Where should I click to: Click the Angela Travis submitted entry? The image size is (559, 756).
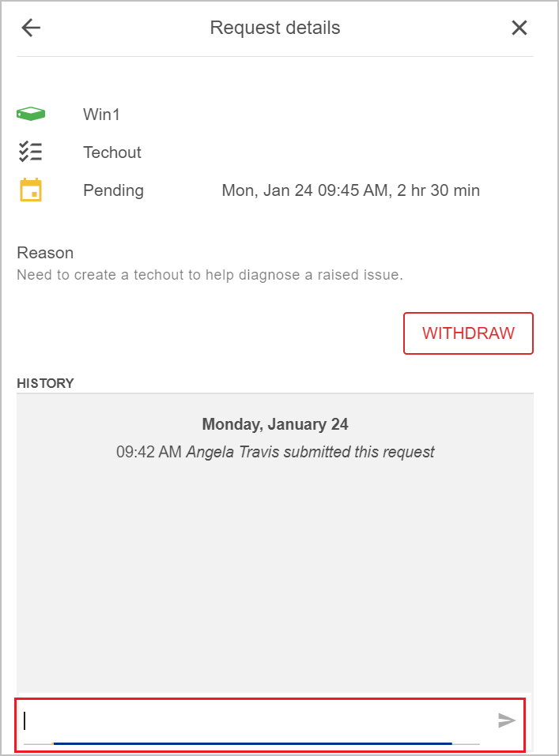tap(310, 453)
